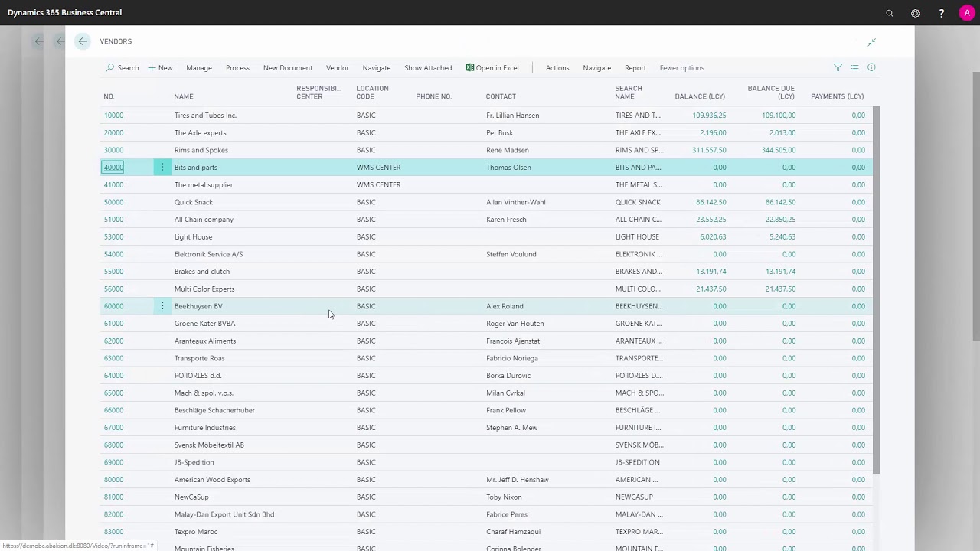
Task: Click the back arrow beside Vendors title
Action: coord(83,41)
